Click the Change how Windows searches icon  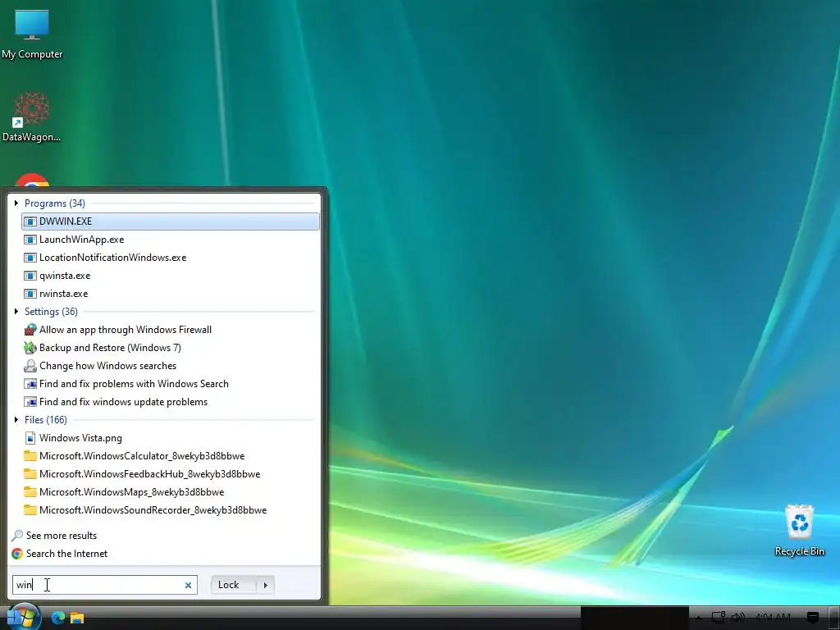pyautogui.click(x=30, y=366)
